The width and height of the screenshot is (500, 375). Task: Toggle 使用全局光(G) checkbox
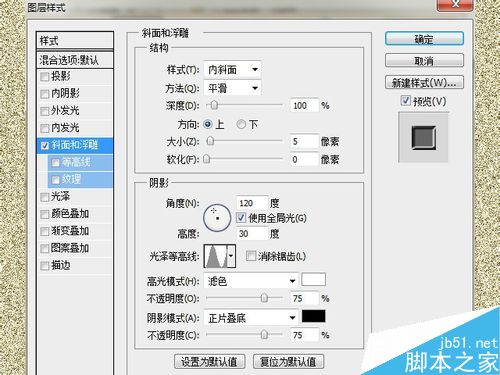click(241, 218)
